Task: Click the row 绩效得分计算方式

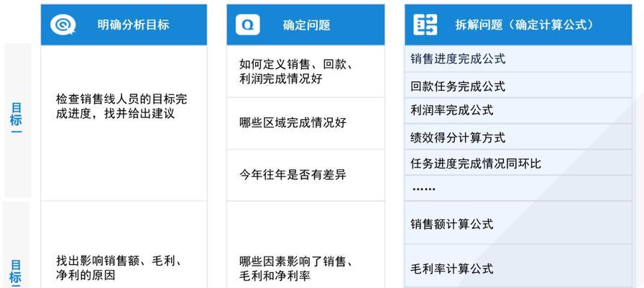Action: (518, 137)
